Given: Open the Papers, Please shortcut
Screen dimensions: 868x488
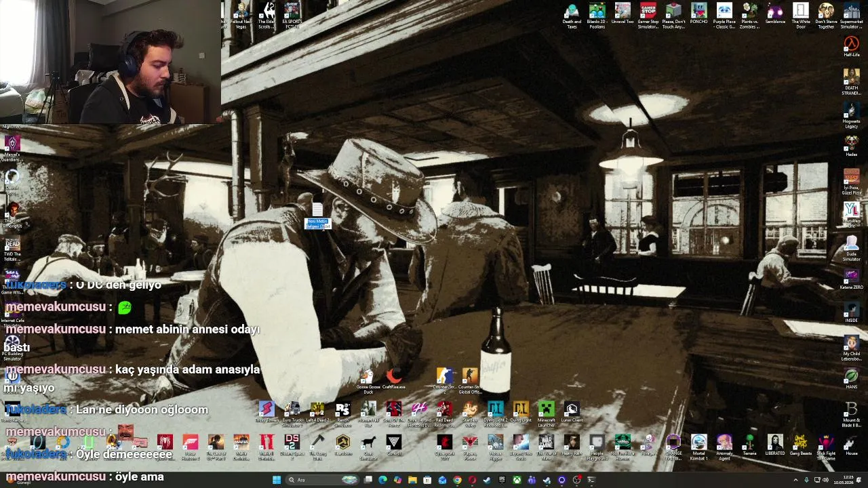Looking at the screenshot, I should click(x=470, y=447).
